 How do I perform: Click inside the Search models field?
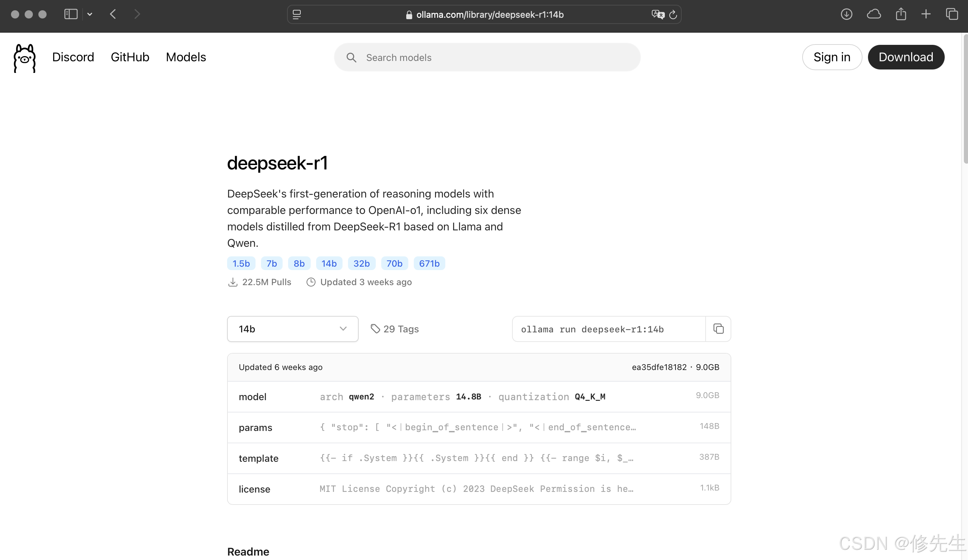pyautogui.click(x=461, y=57)
